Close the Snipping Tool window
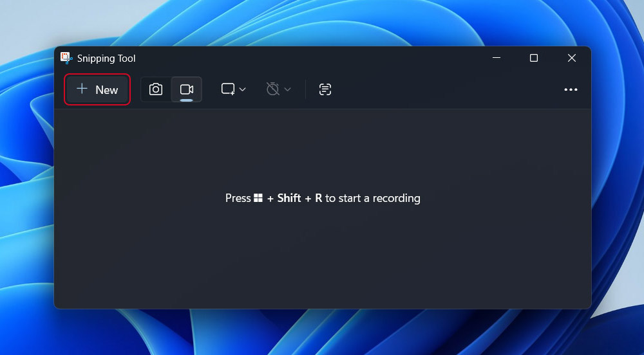644x355 pixels. 572,58
